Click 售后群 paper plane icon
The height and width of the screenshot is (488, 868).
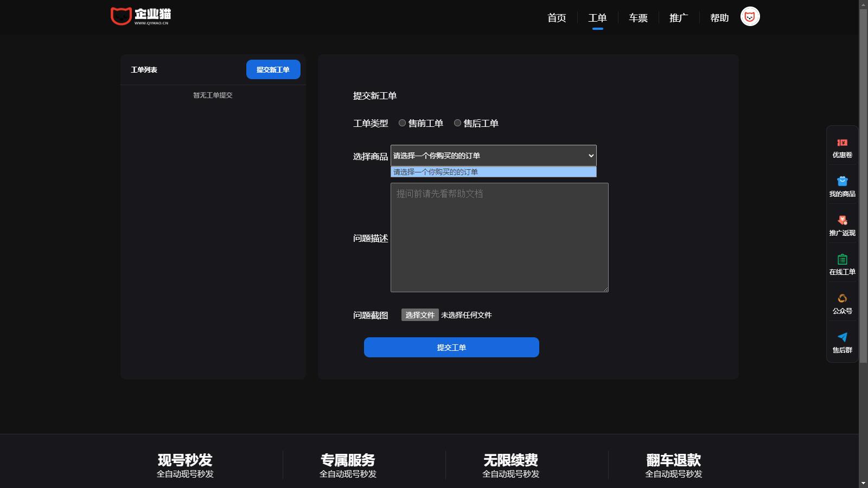point(842,338)
